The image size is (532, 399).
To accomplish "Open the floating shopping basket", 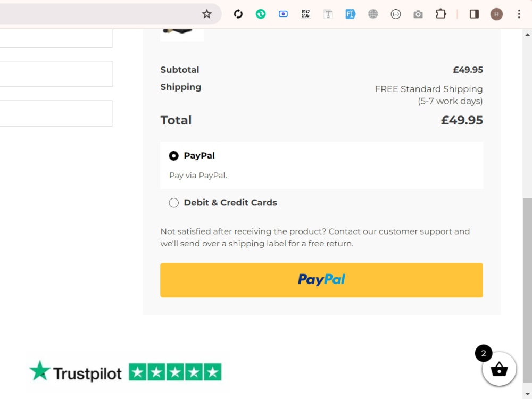I will [x=499, y=369].
